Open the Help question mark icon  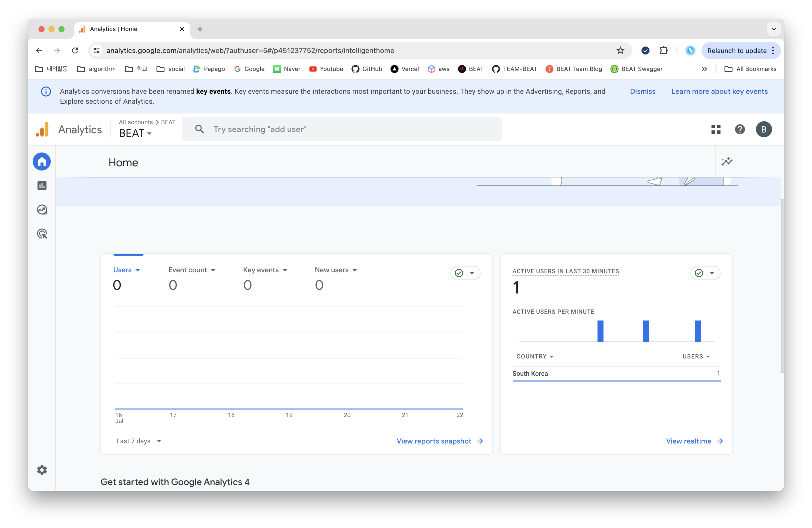coord(740,129)
